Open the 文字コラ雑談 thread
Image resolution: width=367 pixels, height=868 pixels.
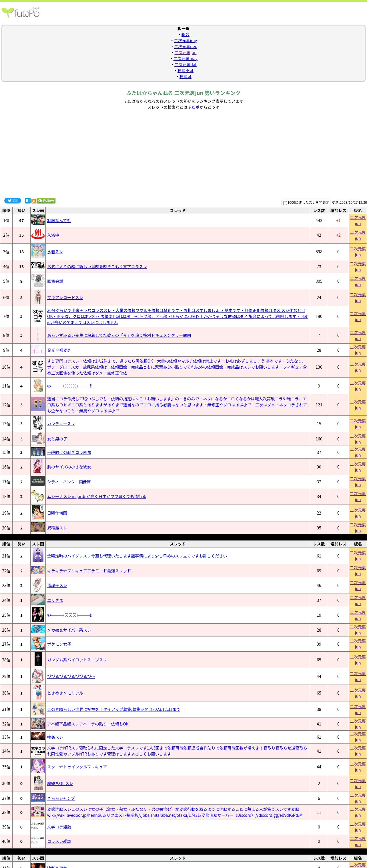[x=59, y=827]
